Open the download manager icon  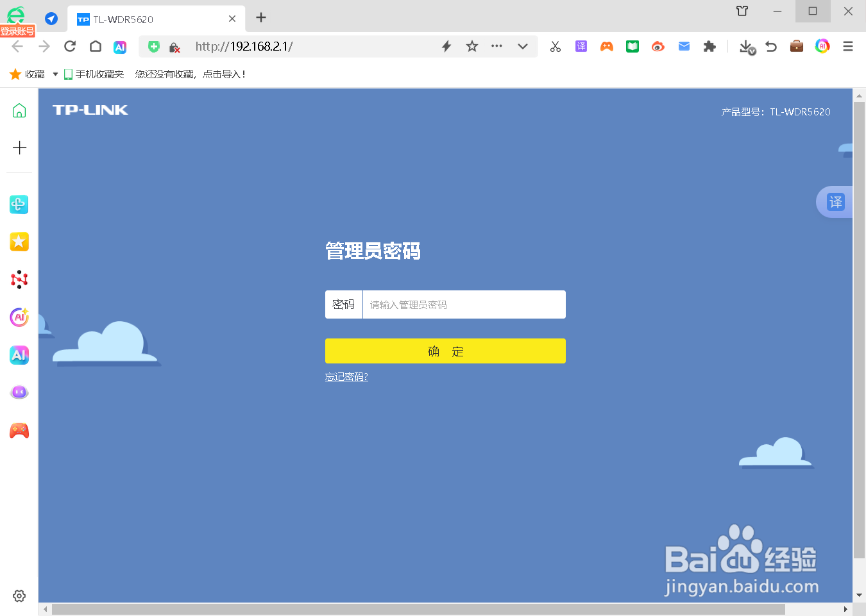coord(745,46)
